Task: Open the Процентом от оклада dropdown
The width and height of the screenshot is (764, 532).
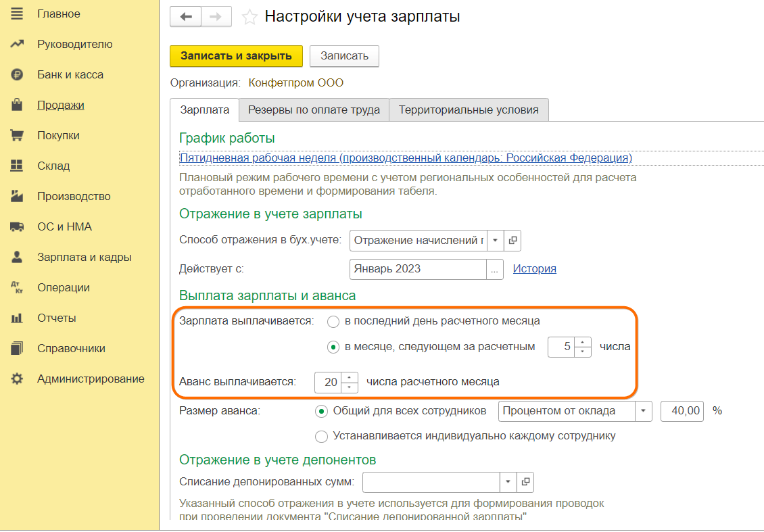Action: tap(644, 411)
